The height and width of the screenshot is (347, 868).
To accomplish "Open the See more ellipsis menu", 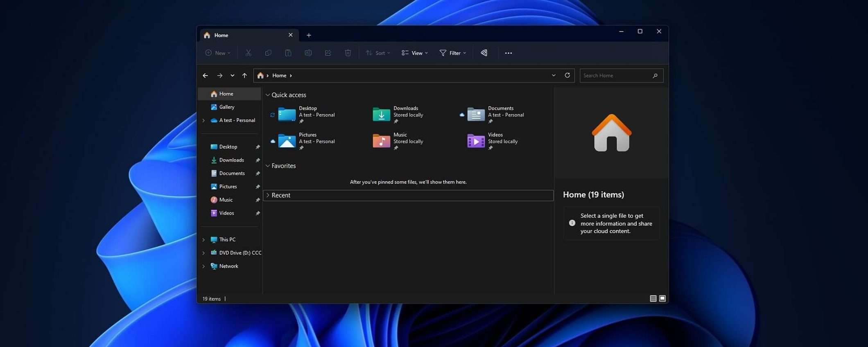I will 508,53.
